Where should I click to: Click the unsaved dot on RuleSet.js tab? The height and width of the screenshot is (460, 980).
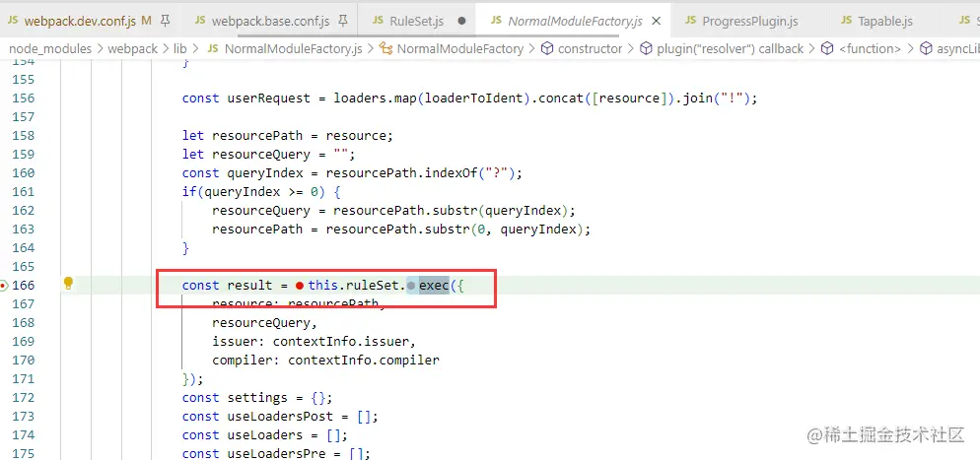pyautogui.click(x=461, y=21)
